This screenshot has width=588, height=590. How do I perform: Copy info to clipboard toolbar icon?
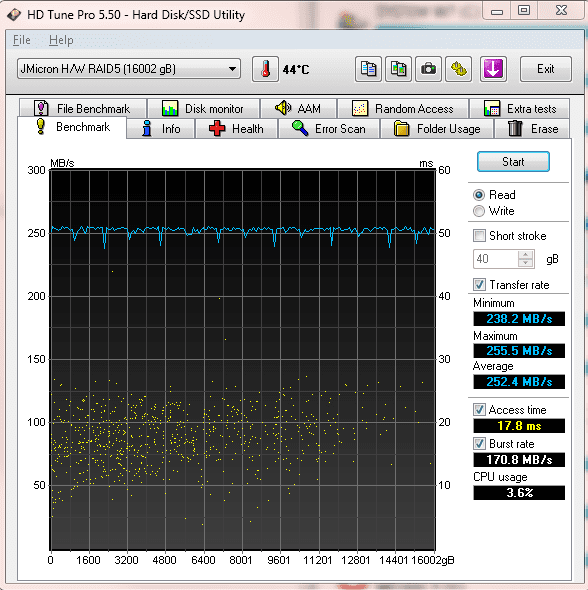368,69
